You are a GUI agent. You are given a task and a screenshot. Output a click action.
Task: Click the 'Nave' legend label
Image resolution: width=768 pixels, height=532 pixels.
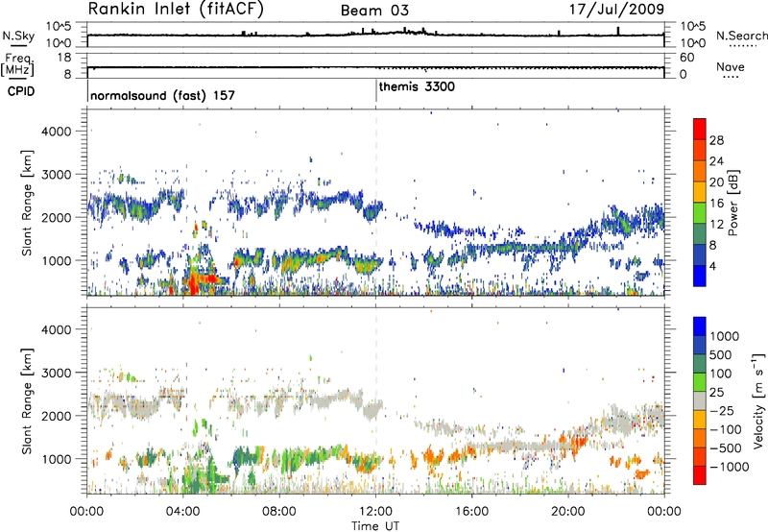pos(731,66)
